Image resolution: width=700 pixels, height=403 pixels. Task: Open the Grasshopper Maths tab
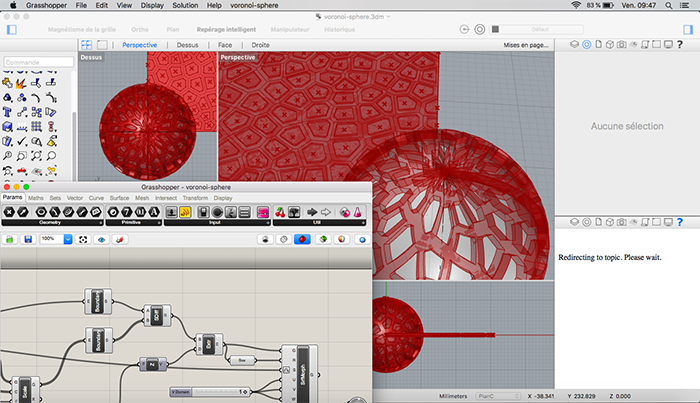click(x=36, y=198)
